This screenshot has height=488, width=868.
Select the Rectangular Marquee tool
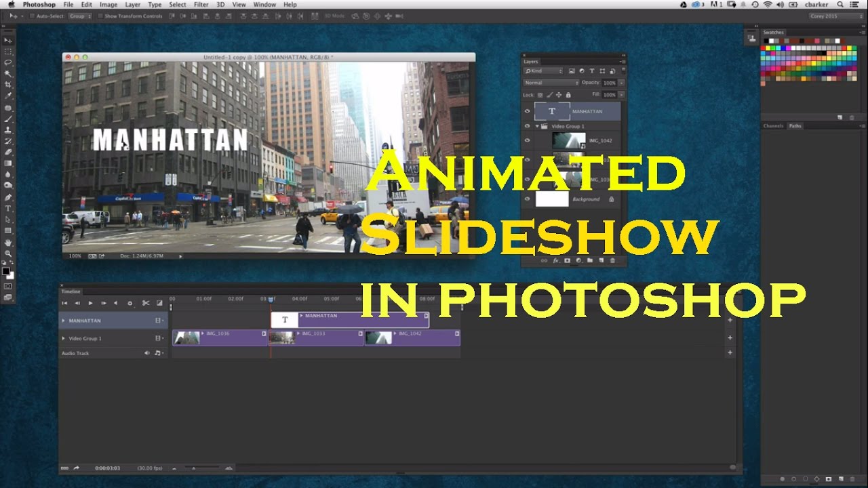coord(8,52)
